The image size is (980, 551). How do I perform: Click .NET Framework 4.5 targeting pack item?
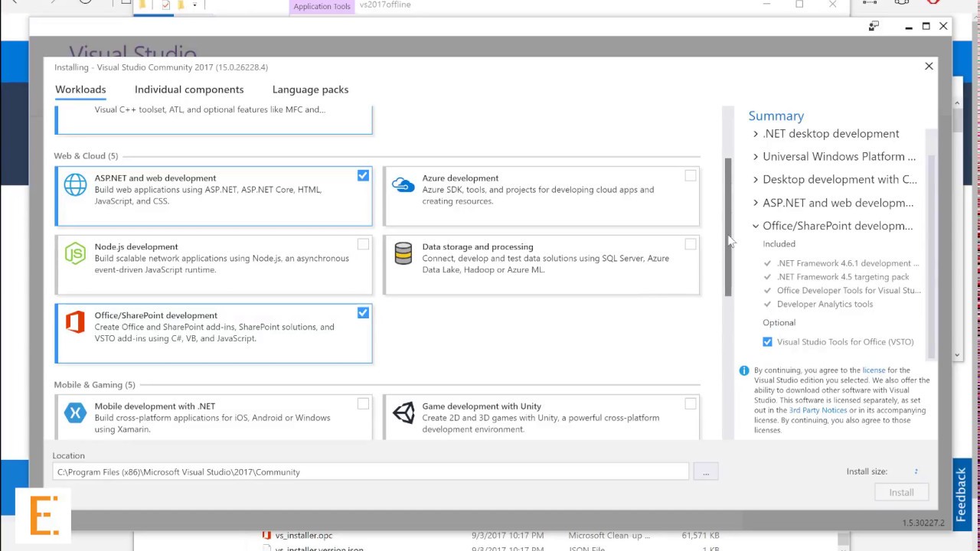[843, 277]
